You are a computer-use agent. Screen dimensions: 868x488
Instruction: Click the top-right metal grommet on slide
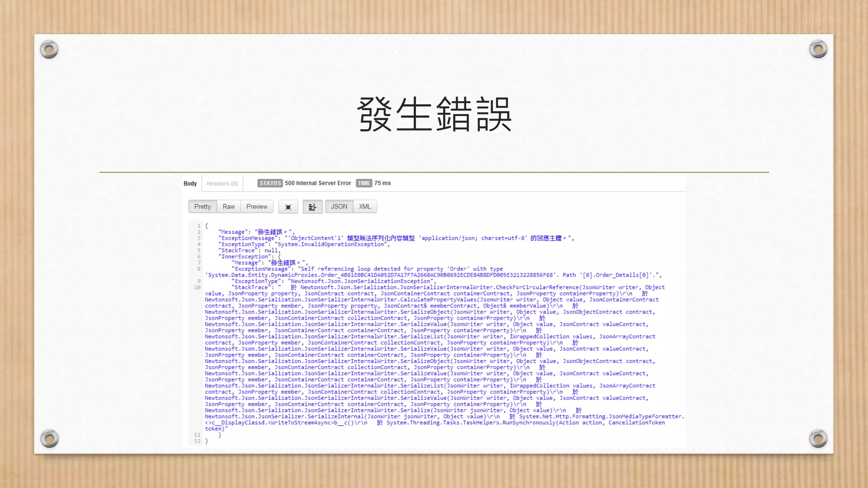pyautogui.click(x=818, y=49)
